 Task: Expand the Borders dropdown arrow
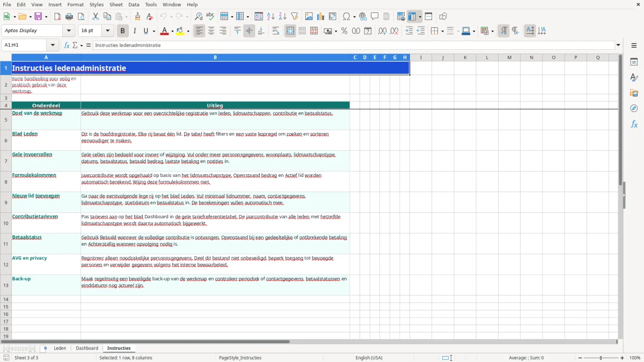coord(442,31)
